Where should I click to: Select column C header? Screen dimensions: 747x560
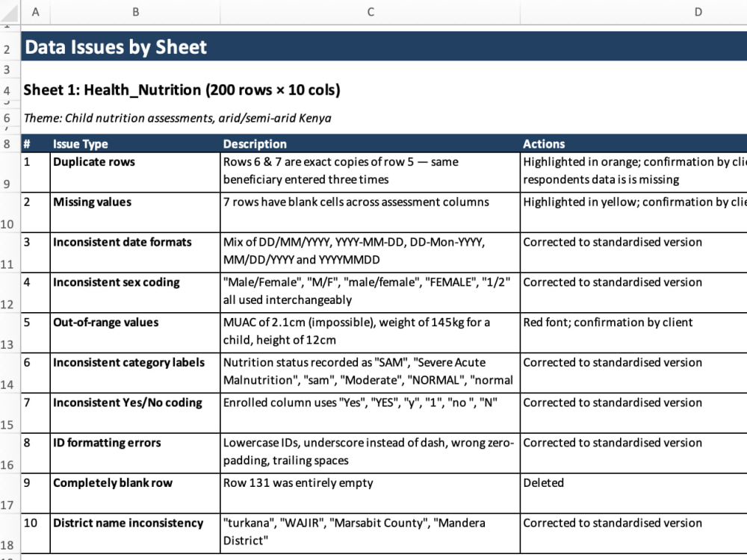[x=371, y=12]
